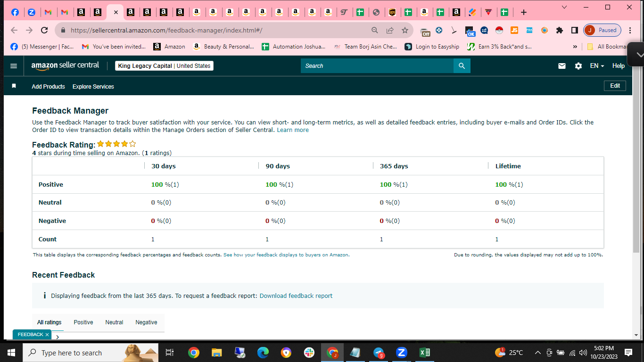644x362 pixels.
Task: Open a new browser tab with plus
Action: coord(523,12)
